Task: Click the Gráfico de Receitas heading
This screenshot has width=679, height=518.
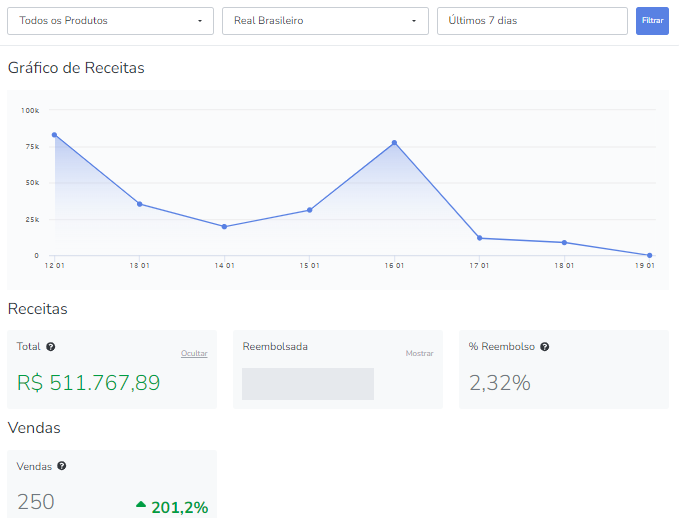Action: (76, 68)
